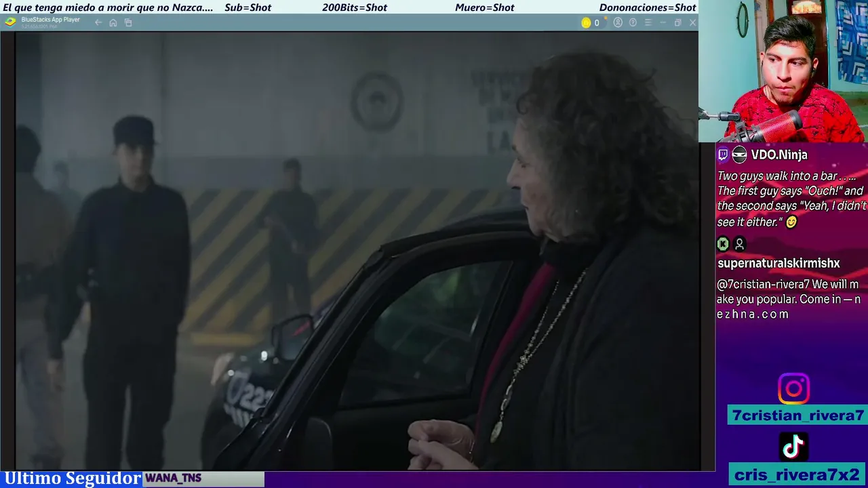The width and height of the screenshot is (868, 488).
Task: Click the VDO.Ninja chat username
Action: (779, 155)
